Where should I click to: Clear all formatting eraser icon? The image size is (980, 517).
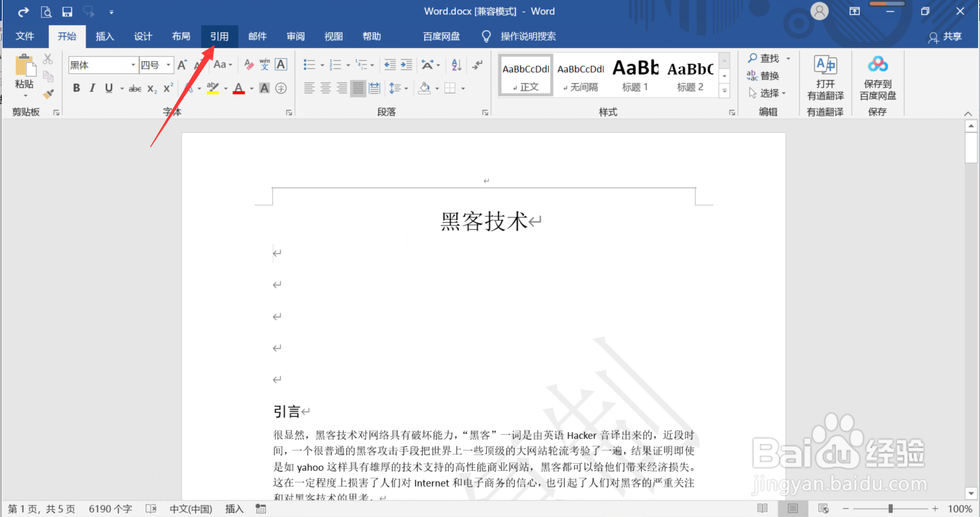[249, 65]
